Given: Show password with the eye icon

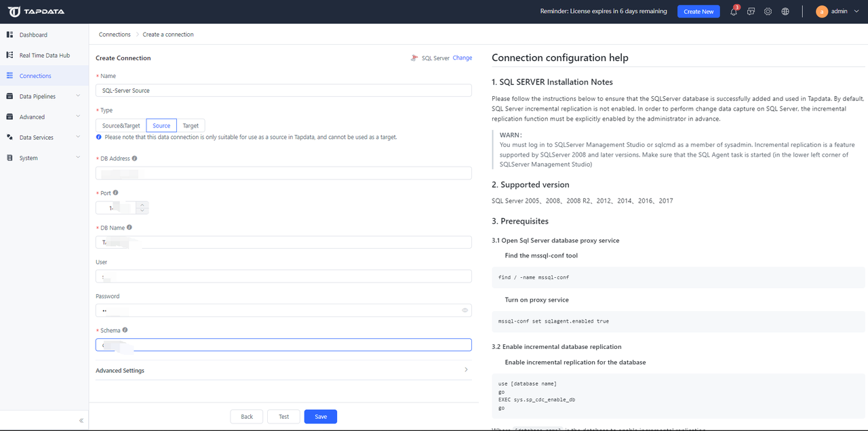Looking at the screenshot, I should 465,310.
